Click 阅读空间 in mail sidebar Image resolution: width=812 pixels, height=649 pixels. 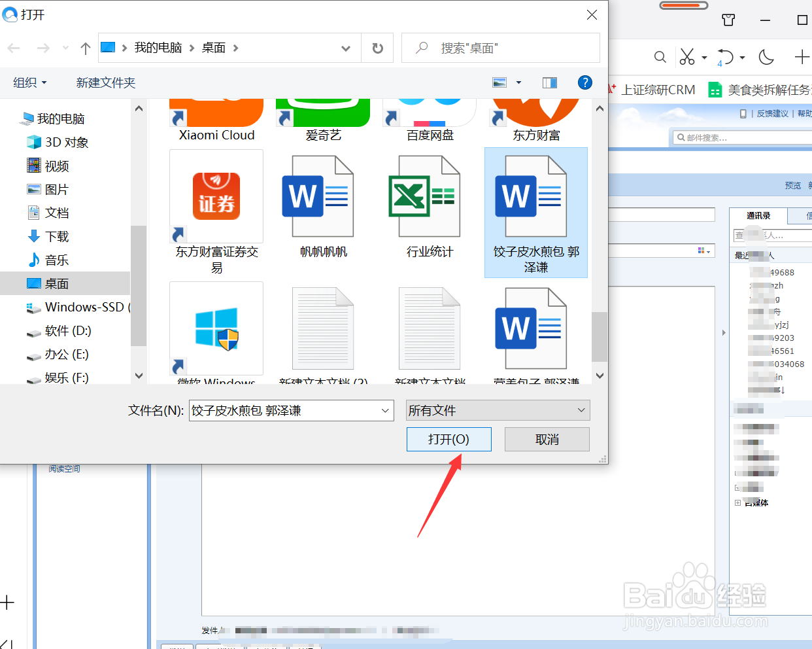pyautogui.click(x=64, y=468)
